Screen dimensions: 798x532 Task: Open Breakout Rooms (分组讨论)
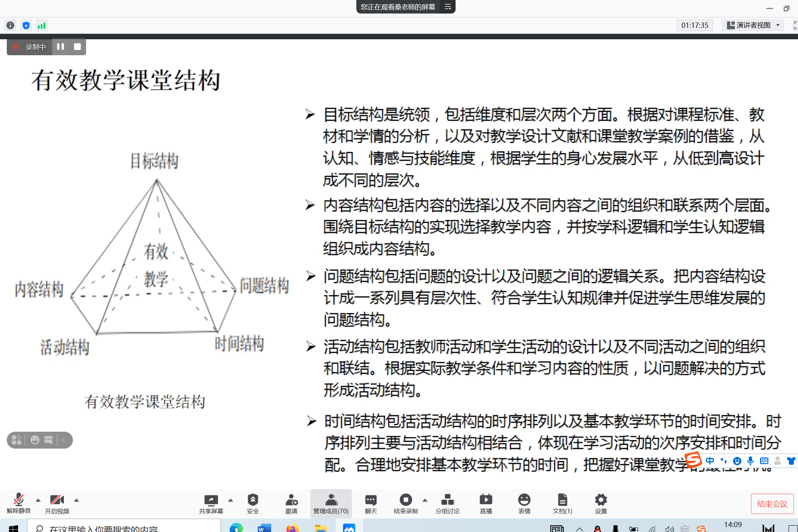(447, 503)
